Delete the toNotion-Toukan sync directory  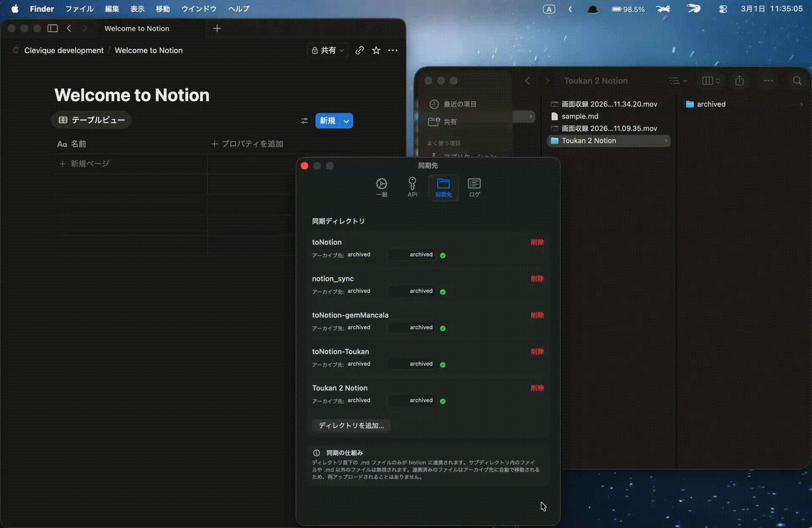537,352
